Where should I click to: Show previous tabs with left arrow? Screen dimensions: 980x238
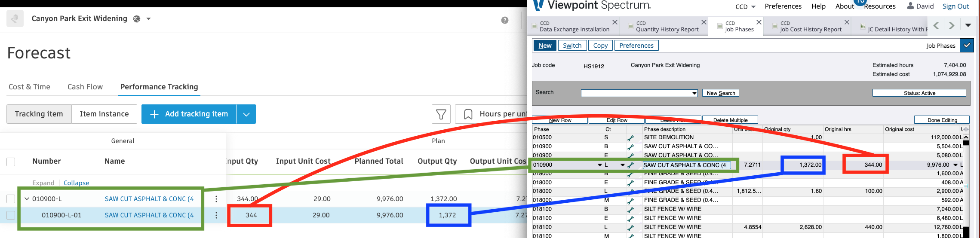(x=936, y=25)
